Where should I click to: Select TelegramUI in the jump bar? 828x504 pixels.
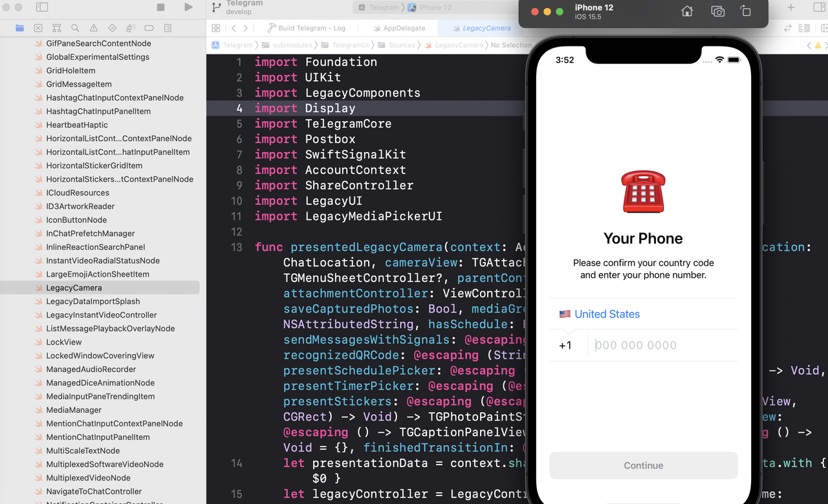click(345, 45)
